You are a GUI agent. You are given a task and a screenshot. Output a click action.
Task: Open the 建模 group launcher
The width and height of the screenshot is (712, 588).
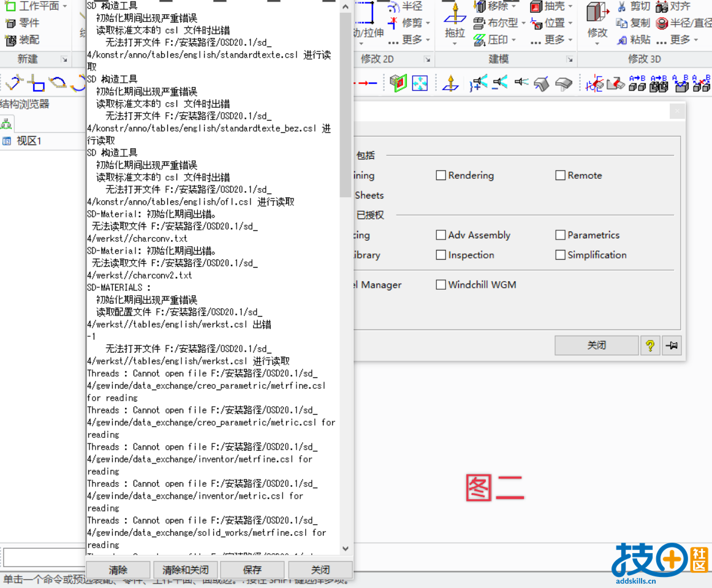tap(569, 59)
